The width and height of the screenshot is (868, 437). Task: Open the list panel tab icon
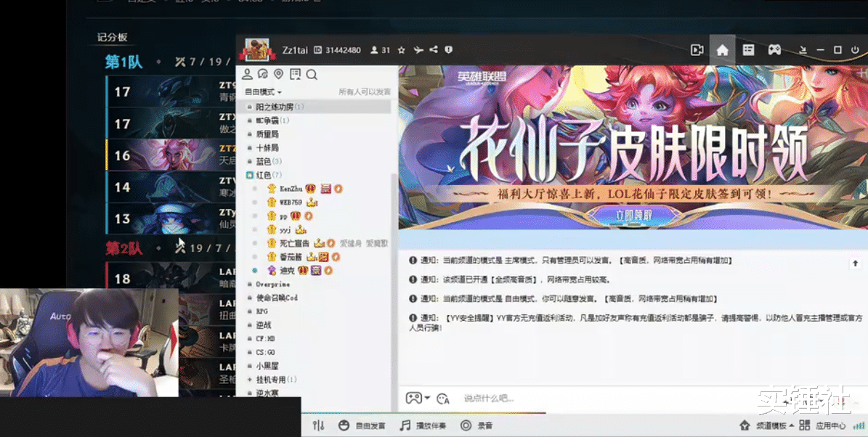tap(748, 50)
